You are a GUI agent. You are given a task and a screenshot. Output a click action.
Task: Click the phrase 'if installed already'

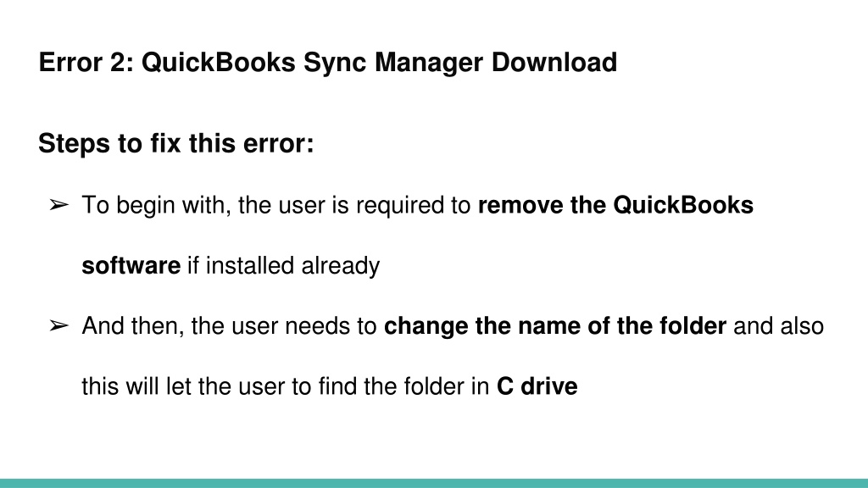(x=283, y=265)
